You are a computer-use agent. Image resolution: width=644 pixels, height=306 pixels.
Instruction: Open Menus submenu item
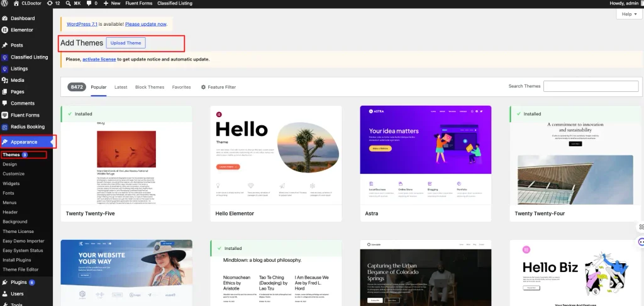tap(9, 202)
